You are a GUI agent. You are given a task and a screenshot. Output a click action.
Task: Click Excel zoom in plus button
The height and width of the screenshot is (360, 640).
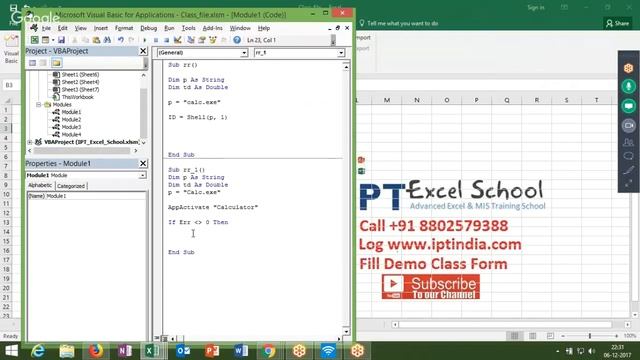[x=616, y=336]
